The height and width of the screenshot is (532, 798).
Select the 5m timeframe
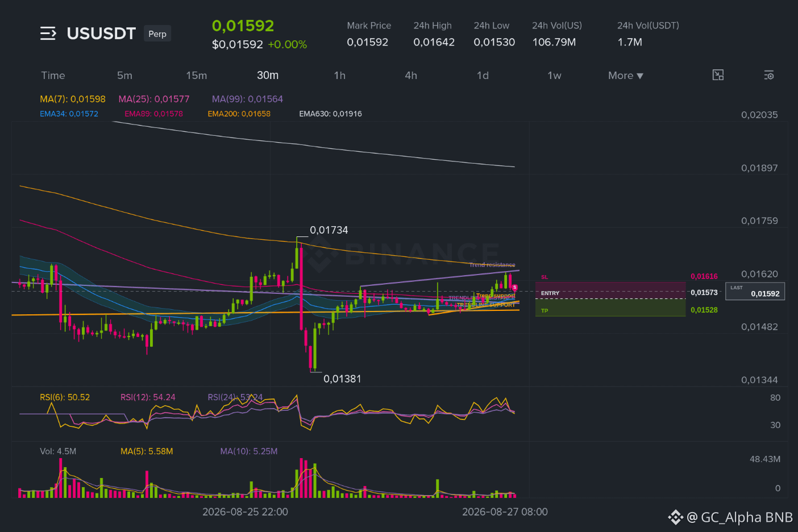click(x=124, y=76)
